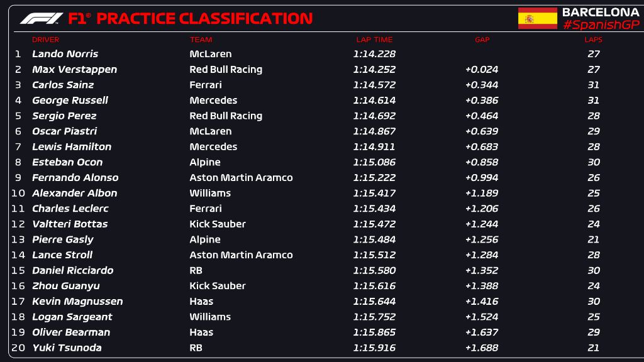Image resolution: width=644 pixels, height=362 pixels.
Task: Click Oliver Bearman's Haas team name
Action: (x=201, y=332)
